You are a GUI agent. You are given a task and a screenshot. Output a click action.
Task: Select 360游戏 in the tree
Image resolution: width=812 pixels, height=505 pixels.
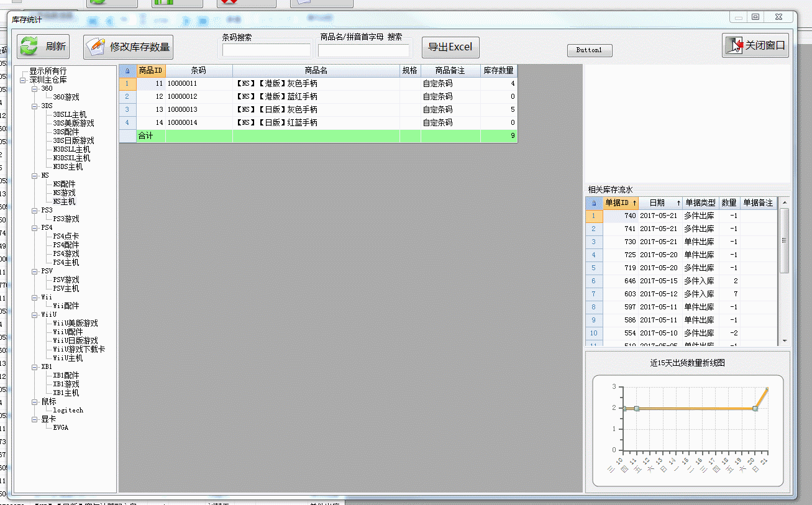coord(66,98)
